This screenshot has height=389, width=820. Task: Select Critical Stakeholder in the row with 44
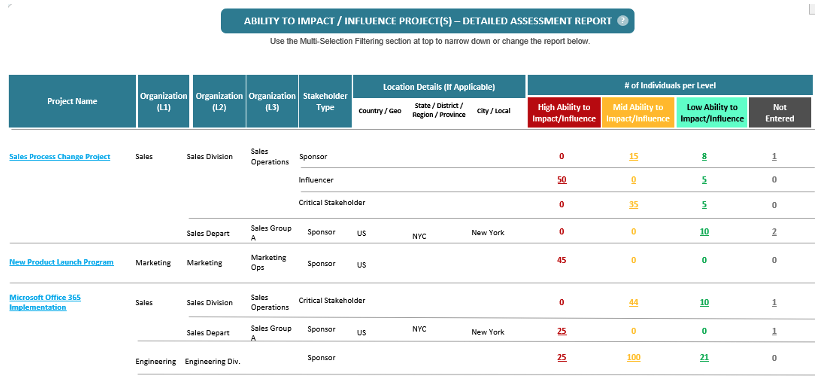(332, 300)
